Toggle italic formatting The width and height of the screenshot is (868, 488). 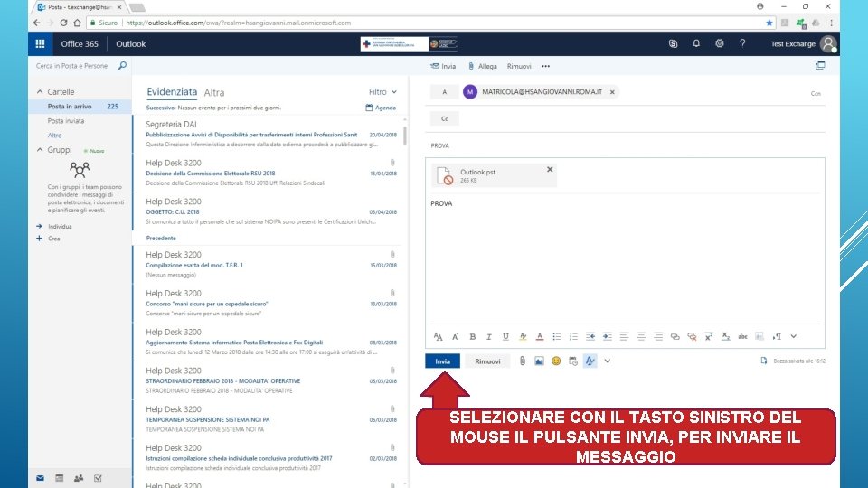pos(489,336)
